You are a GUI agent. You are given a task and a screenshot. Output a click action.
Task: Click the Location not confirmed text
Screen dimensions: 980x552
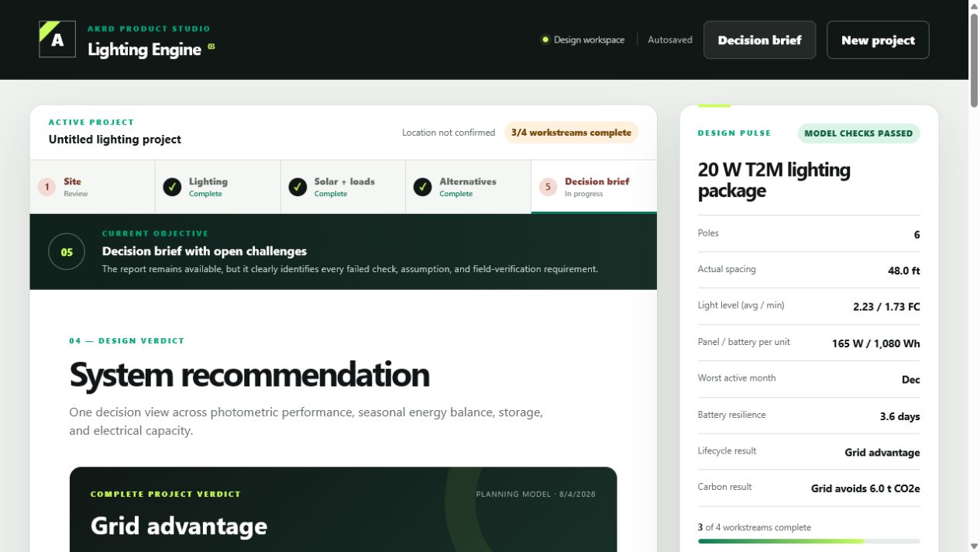[449, 133]
